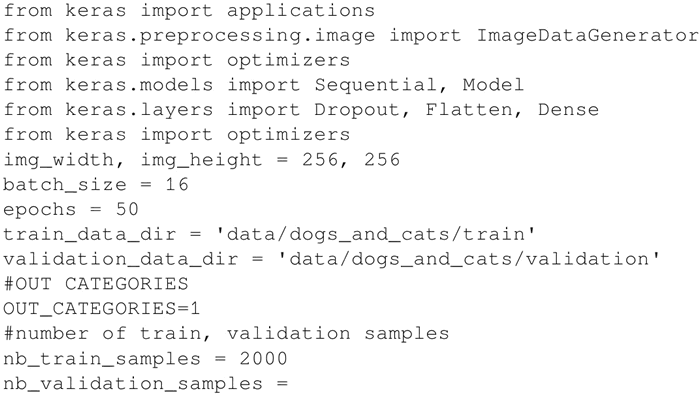Click the img_width variable name
Screen dimensions: 700x397
click(x=58, y=160)
